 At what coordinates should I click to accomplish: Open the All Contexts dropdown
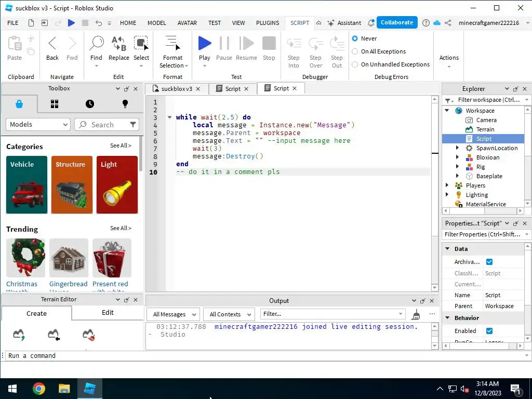click(x=229, y=314)
